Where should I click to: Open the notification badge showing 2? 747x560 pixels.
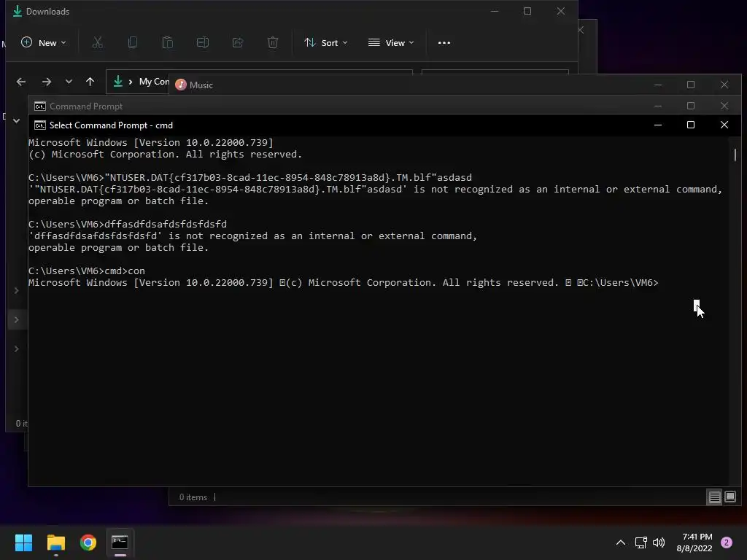(727, 542)
